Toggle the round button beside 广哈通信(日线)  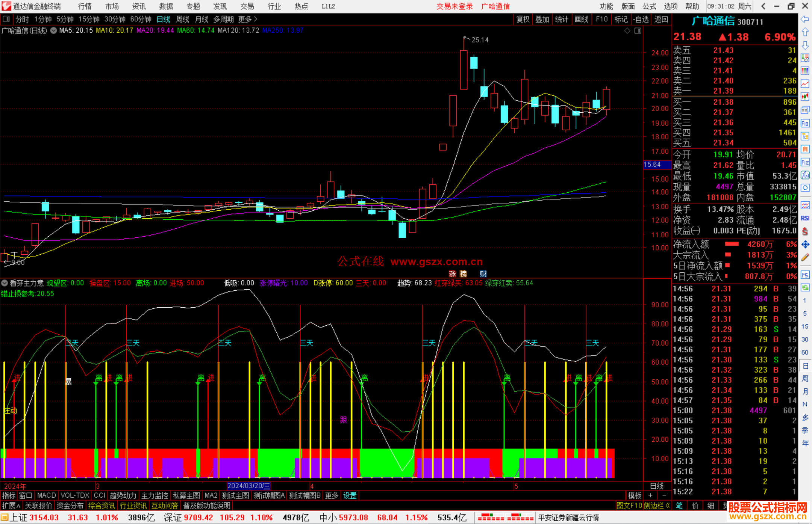click(x=54, y=30)
